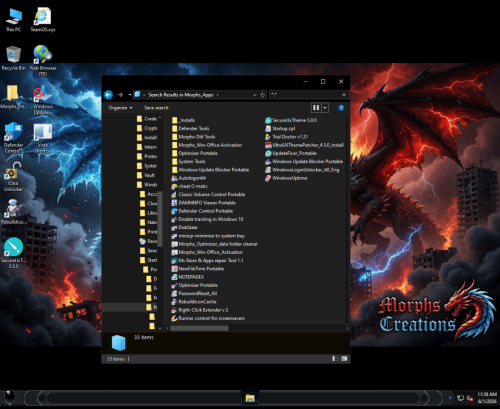This screenshot has height=409, width=500.
Task: Refresh the search results location
Action: 263,95
